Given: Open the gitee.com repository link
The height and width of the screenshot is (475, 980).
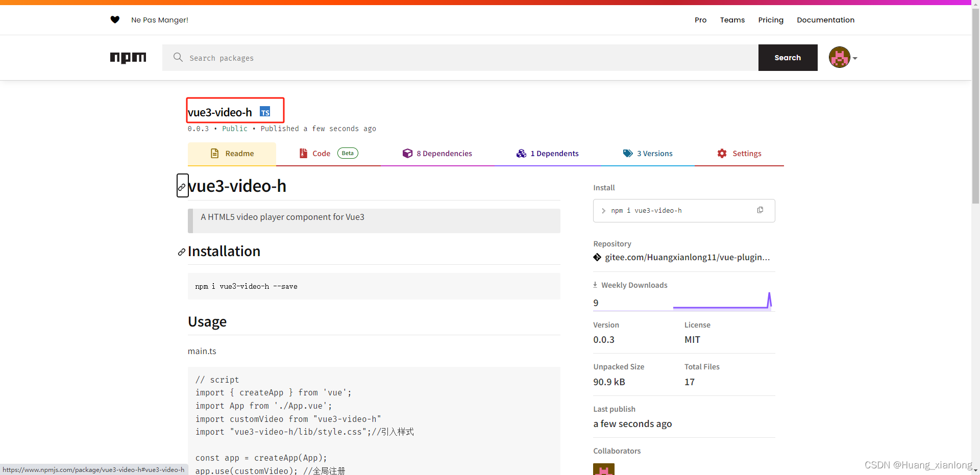Looking at the screenshot, I should pyautogui.click(x=687, y=257).
